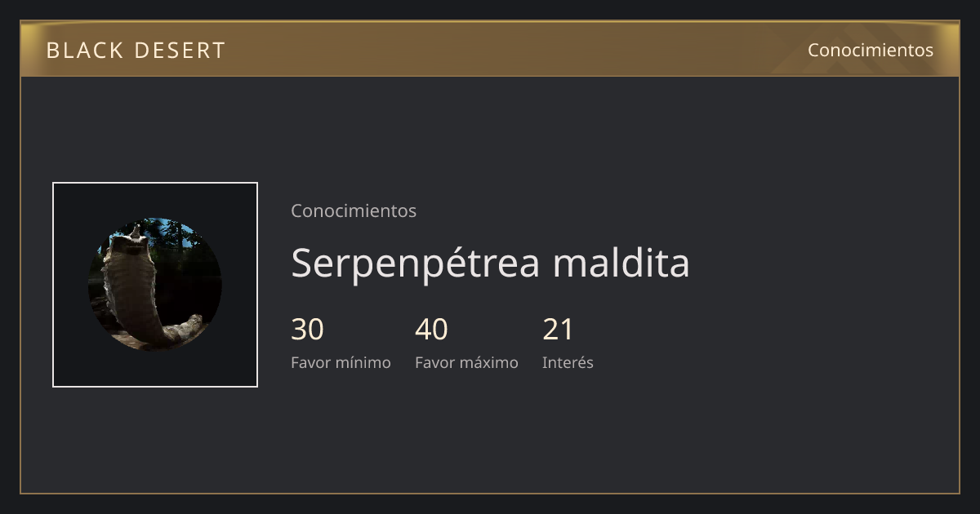Image resolution: width=980 pixels, height=514 pixels.
Task: Click the small Conocimientos category label
Action: click(x=354, y=210)
